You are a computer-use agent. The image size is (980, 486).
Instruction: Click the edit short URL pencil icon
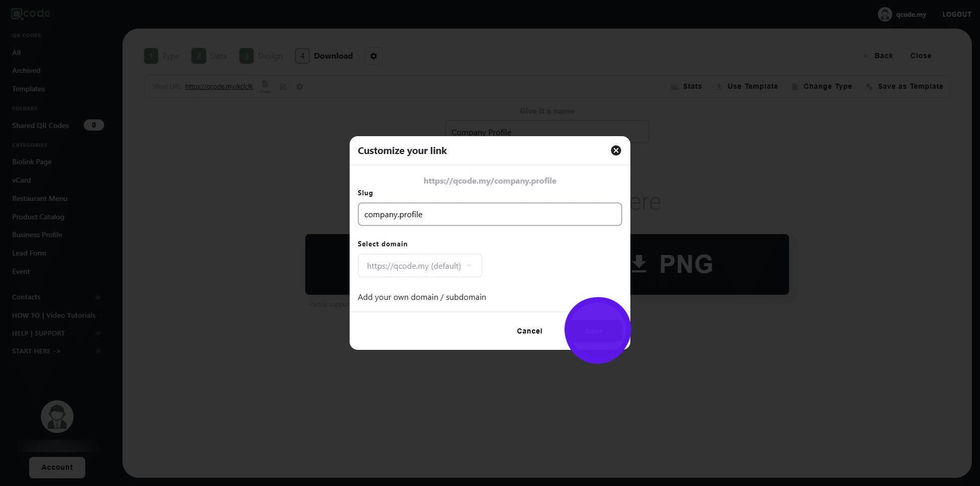tap(283, 87)
